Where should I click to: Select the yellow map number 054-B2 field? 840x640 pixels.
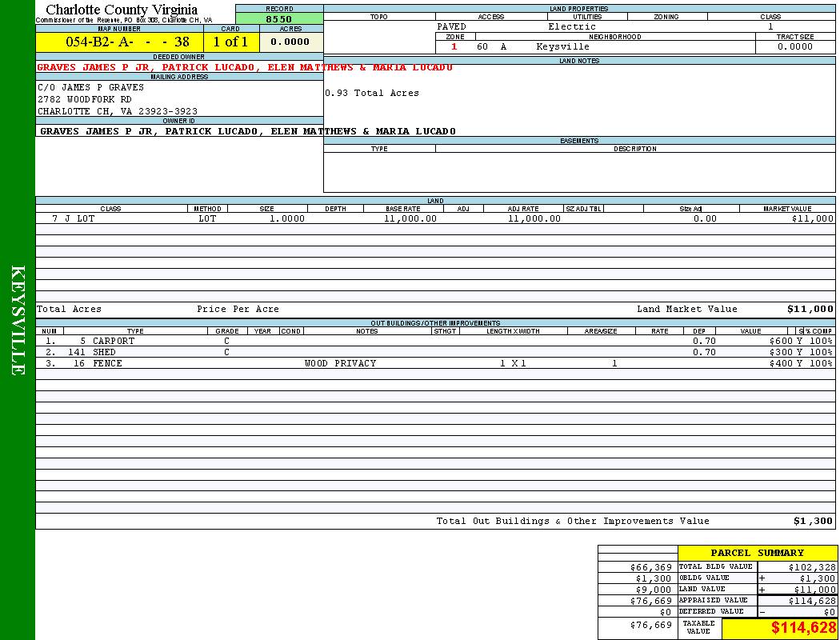coord(119,42)
